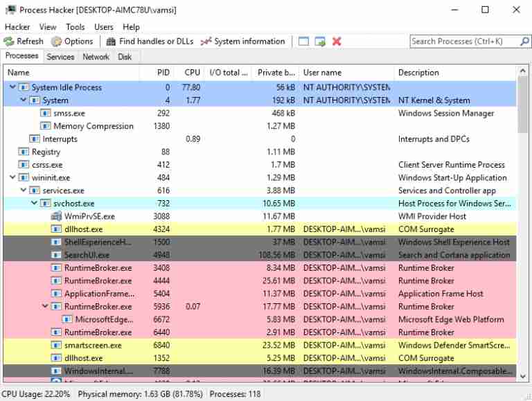This screenshot has height=401, width=532.
Task: Click the Refresh toolbar icon
Action: click(8, 42)
